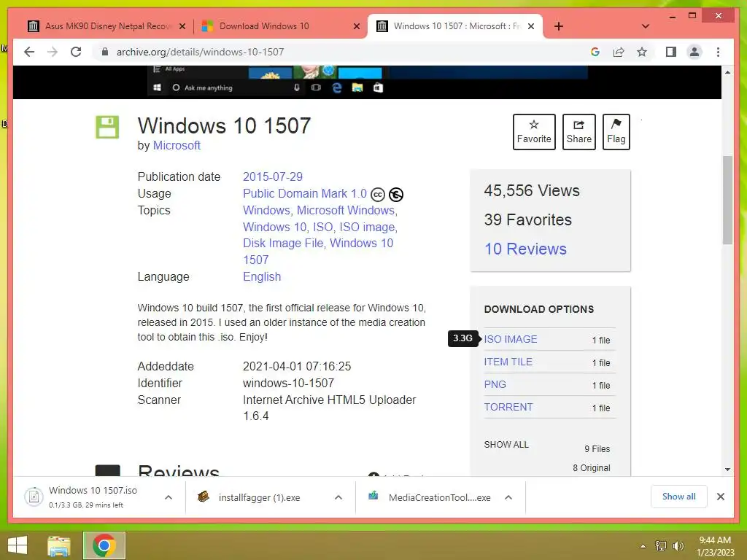This screenshot has width=747, height=560.
Task: Click the 39 Favorites text
Action: coord(528,220)
